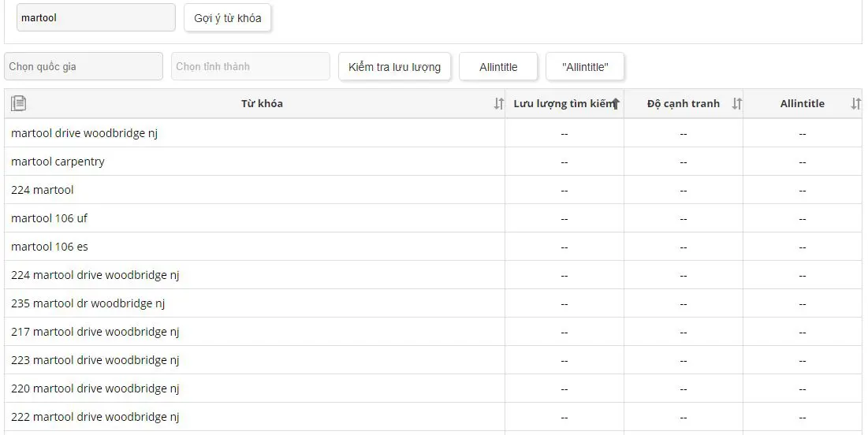Select keyword 220 martool drive woodbridge nj
Screen dimensions: 868x435
[95, 389]
